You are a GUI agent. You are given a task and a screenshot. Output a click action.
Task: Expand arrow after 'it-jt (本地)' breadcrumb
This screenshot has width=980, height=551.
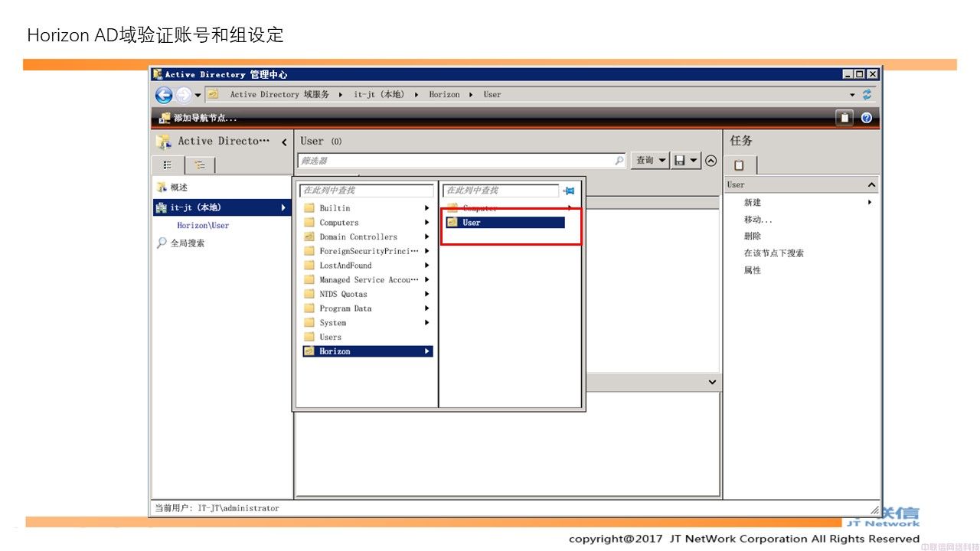[416, 95]
